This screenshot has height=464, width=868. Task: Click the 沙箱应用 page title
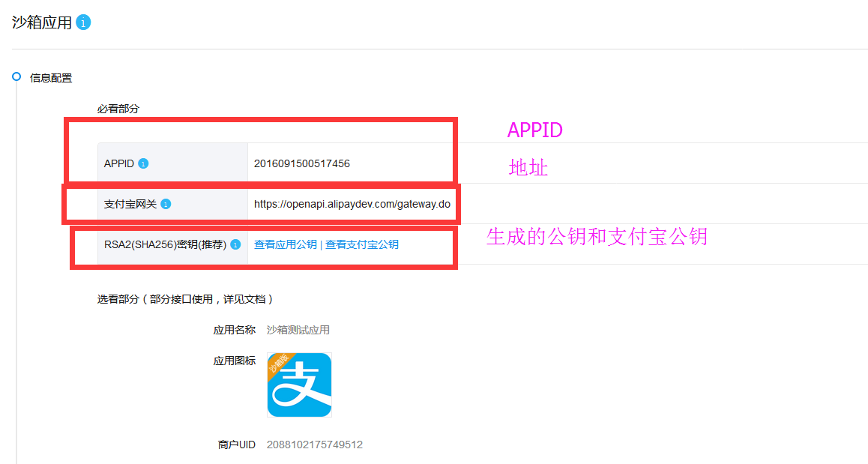point(42,22)
